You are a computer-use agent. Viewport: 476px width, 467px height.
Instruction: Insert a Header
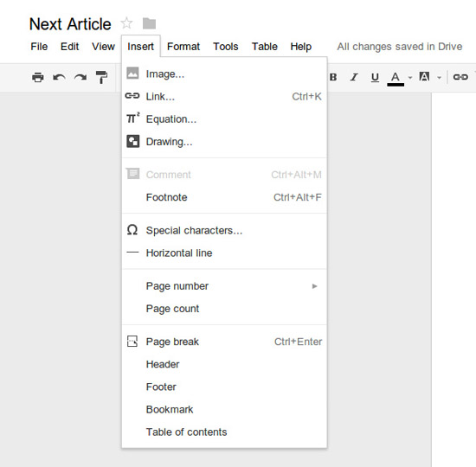224,364
